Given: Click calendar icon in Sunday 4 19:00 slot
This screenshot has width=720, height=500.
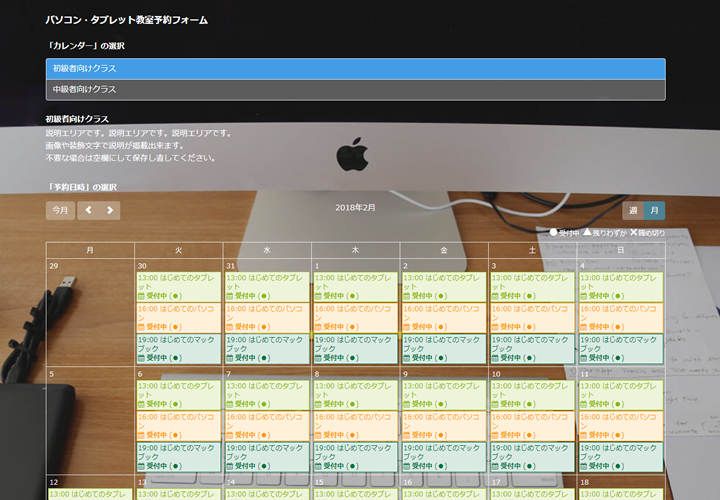Looking at the screenshot, I should pyautogui.click(x=583, y=358).
